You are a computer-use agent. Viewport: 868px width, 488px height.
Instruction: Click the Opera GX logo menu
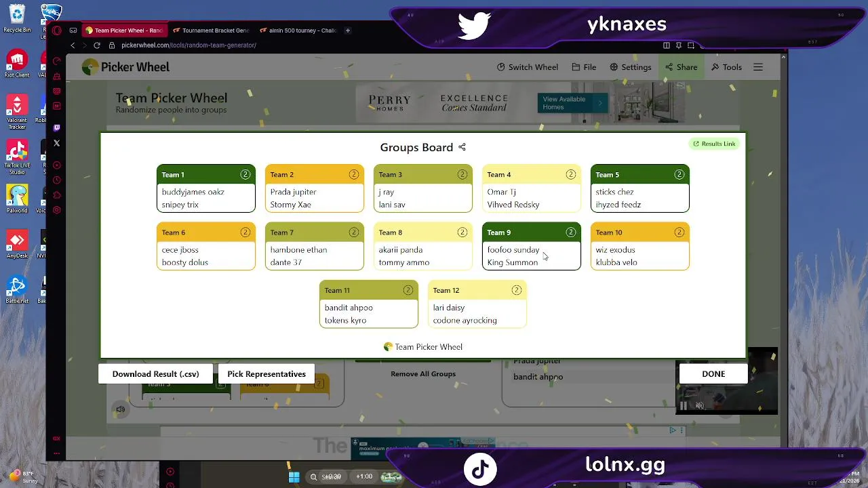pyautogui.click(x=57, y=30)
